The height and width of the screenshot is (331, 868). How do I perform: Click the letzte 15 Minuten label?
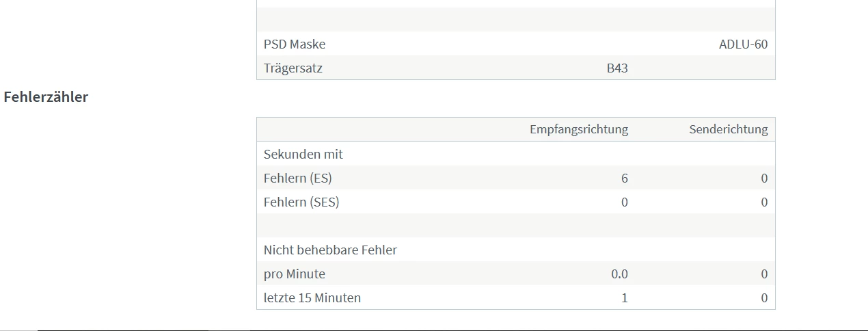tap(312, 298)
